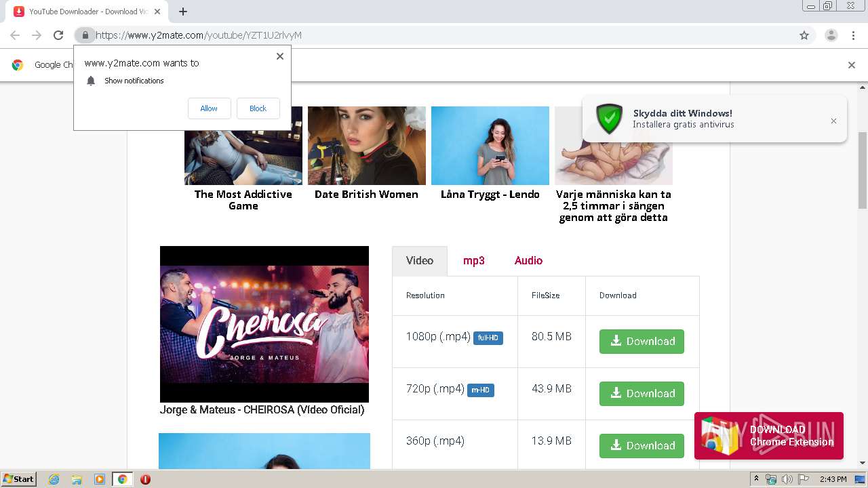This screenshot has height=488, width=868.
Task: Click the network tray icon
Action: [771, 479]
